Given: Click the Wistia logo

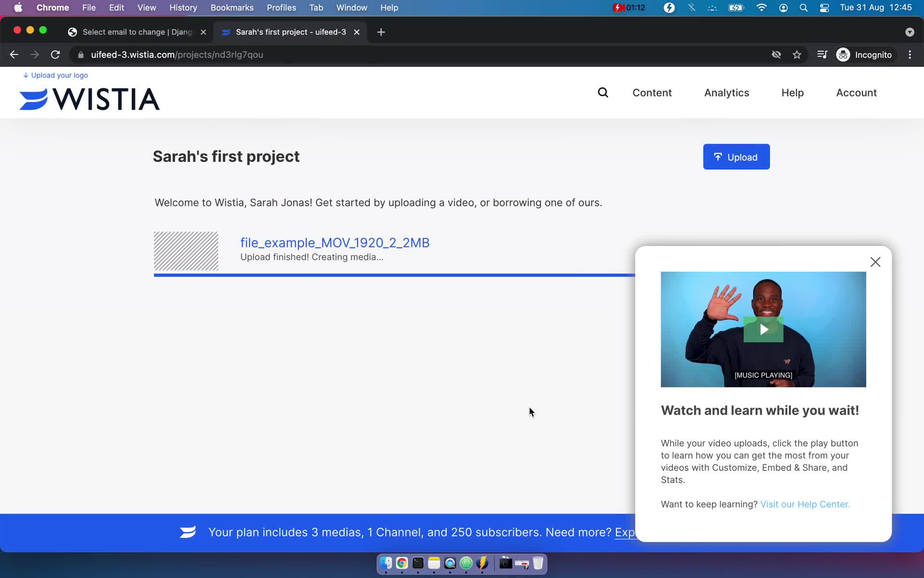Looking at the screenshot, I should pyautogui.click(x=90, y=99).
